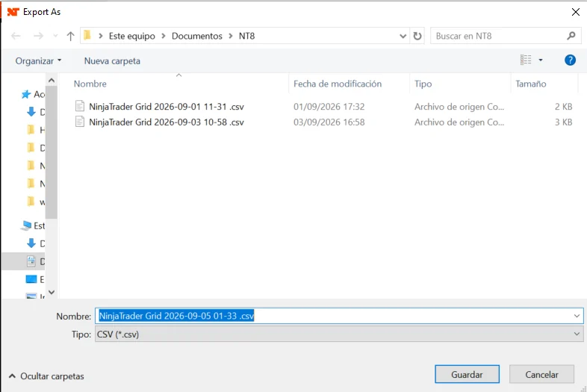This screenshot has width=587, height=392.
Task: Select NT8 in the breadcrumb path
Action: 246,36
